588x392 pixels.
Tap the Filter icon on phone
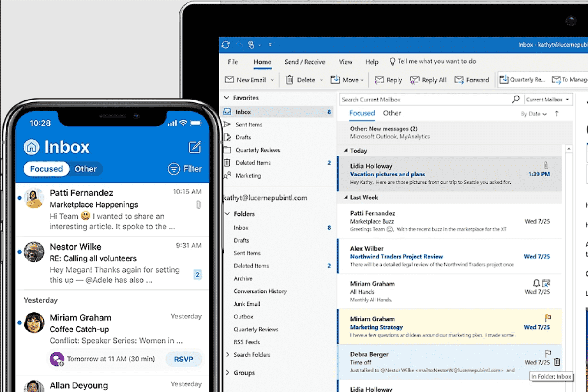coord(174,169)
